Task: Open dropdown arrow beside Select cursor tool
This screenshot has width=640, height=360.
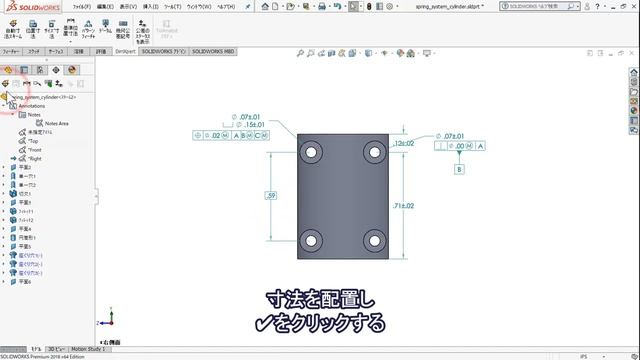Action: point(361,7)
